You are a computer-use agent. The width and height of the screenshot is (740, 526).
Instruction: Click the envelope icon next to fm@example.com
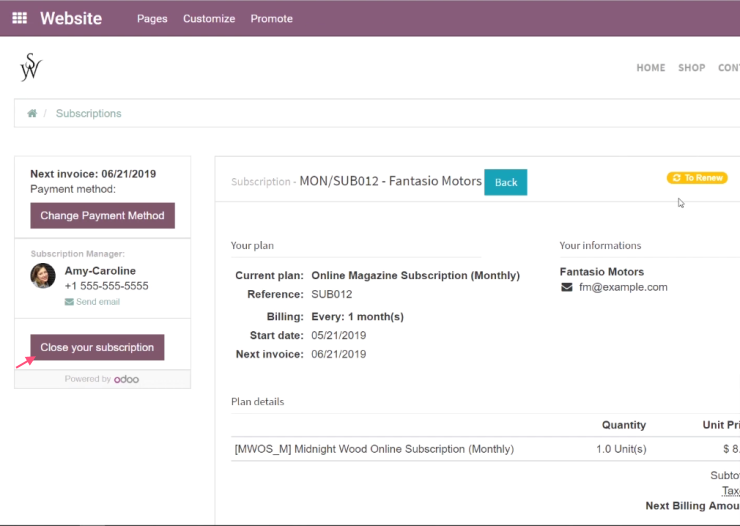click(x=566, y=287)
